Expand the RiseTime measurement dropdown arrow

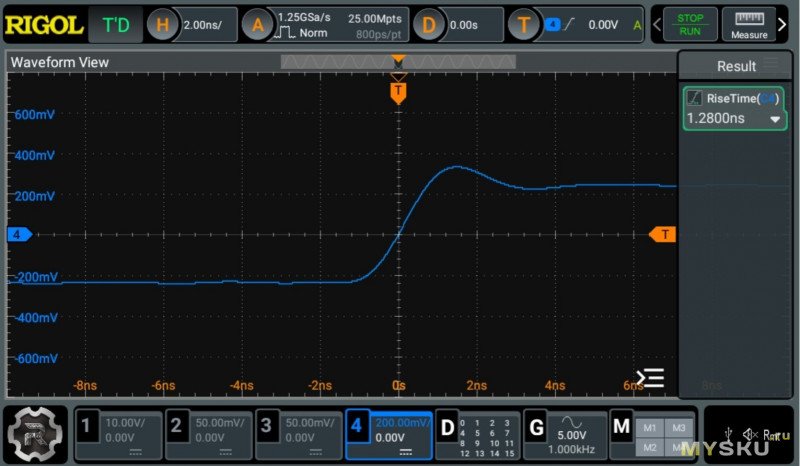774,119
